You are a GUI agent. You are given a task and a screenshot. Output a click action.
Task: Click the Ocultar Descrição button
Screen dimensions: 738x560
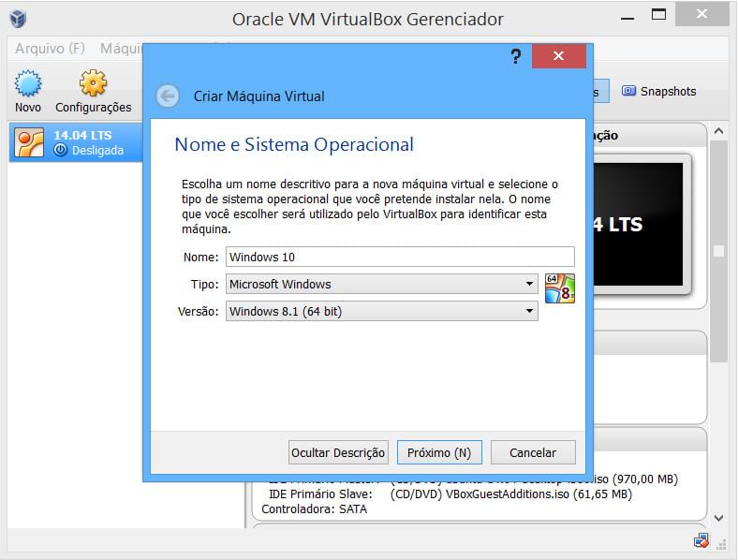coord(338,452)
